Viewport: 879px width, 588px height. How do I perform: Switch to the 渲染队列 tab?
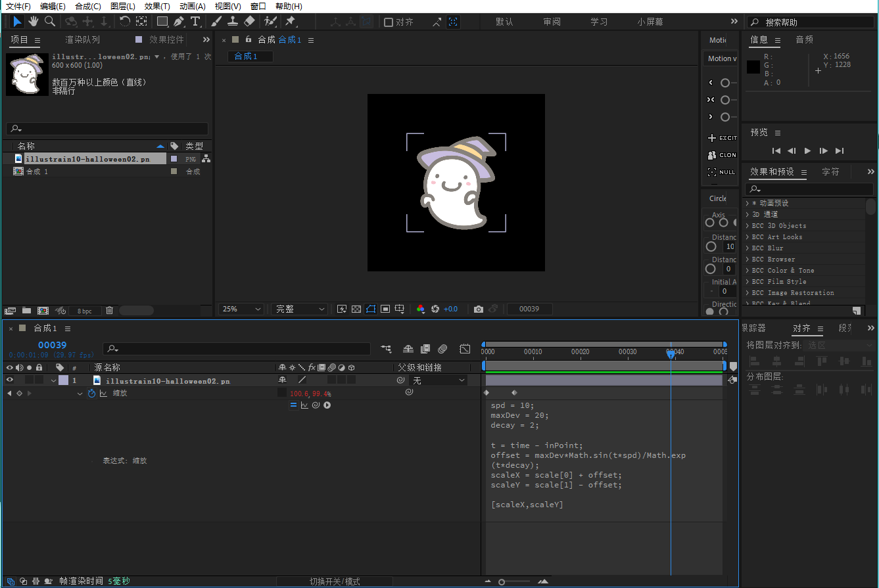(82, 40)
